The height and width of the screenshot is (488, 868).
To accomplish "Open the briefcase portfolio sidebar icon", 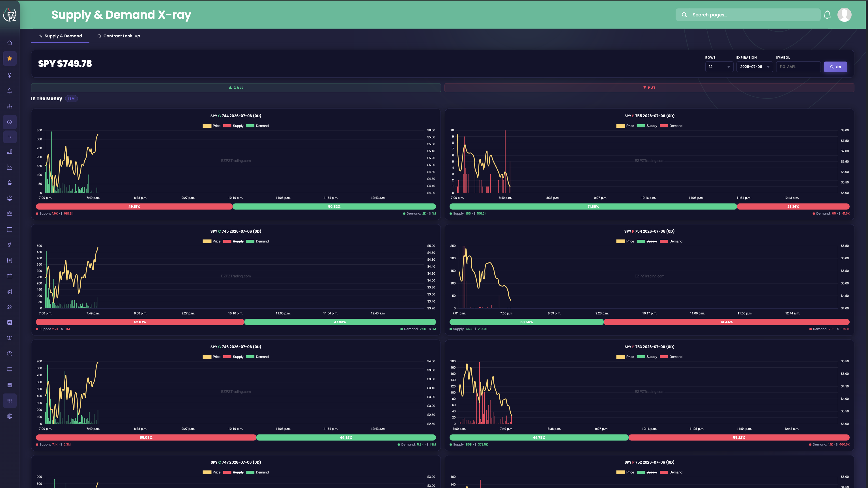I will tap(9, 214).
